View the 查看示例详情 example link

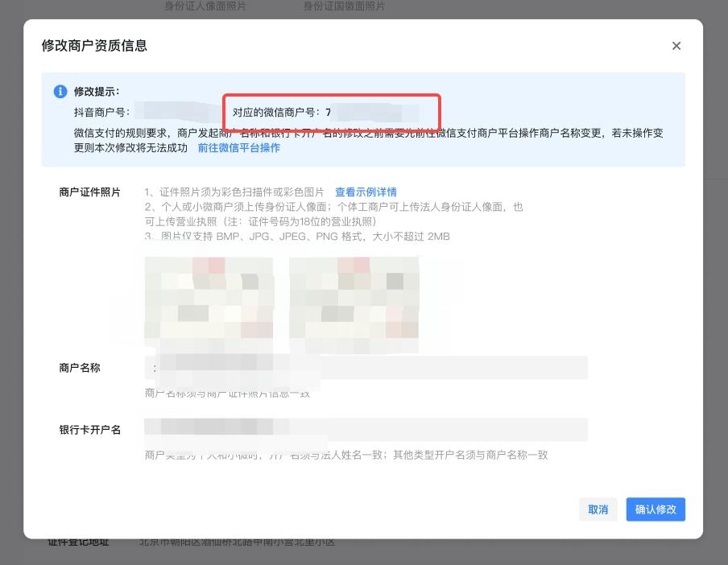click(366, 192)
